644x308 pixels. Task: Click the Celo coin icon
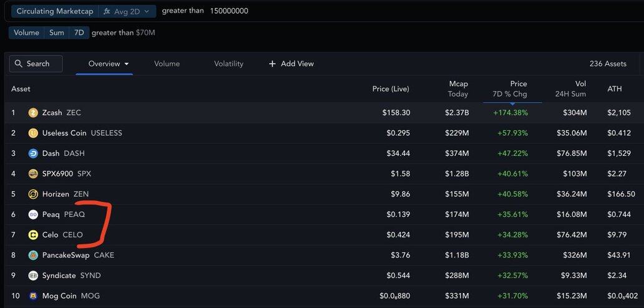33,235
